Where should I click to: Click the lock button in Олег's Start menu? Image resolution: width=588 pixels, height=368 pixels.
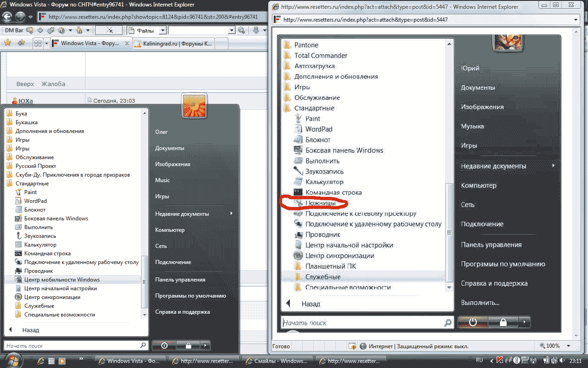188,345
